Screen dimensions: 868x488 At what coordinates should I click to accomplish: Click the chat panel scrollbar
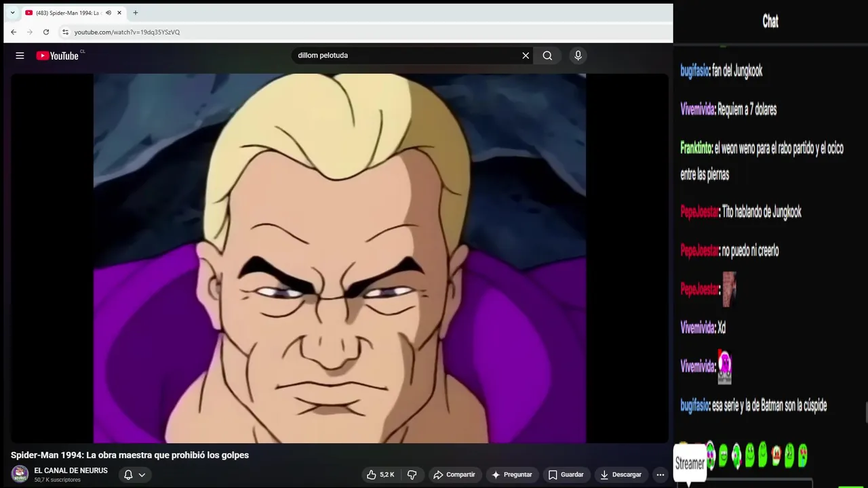tap(865, 412)
